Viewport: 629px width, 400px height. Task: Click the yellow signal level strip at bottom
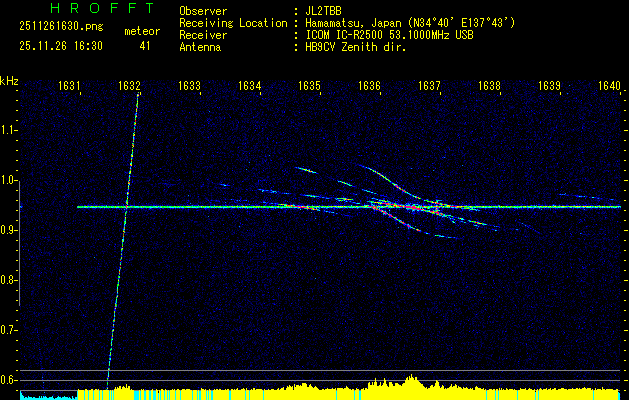(350, 391)
